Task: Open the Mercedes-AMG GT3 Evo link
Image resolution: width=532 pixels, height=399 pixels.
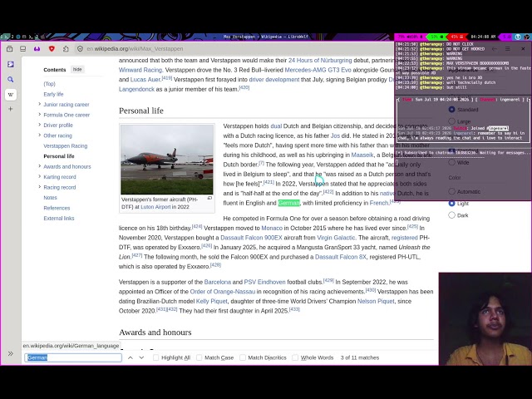Action: 318,70
